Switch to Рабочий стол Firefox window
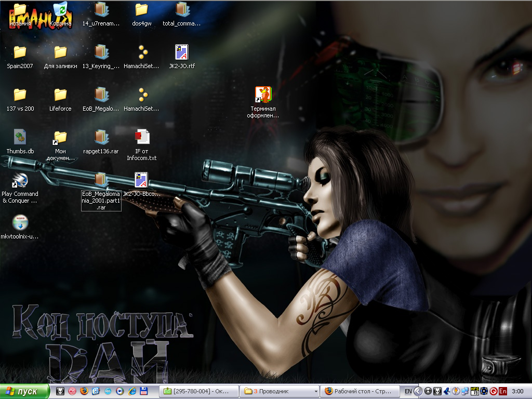The height and width of the screenshot is (399, 532). [x=360, y=391]
